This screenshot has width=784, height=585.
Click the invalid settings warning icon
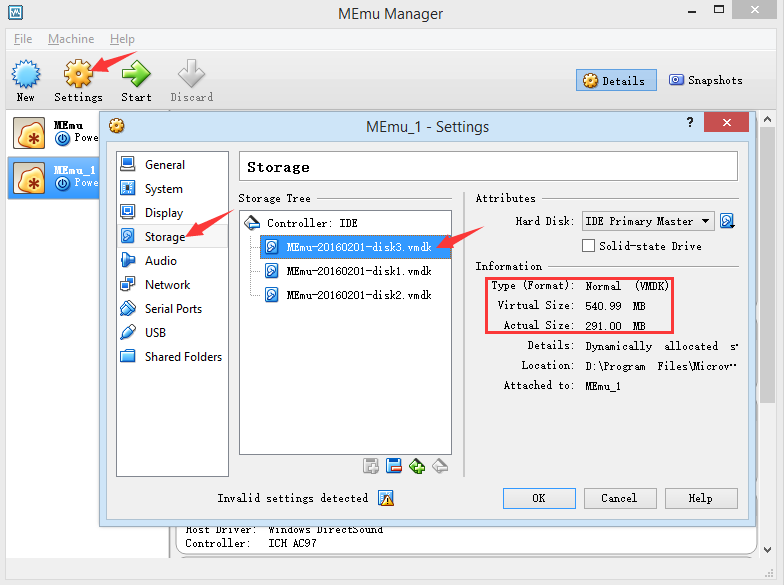[x=386, y=498]
